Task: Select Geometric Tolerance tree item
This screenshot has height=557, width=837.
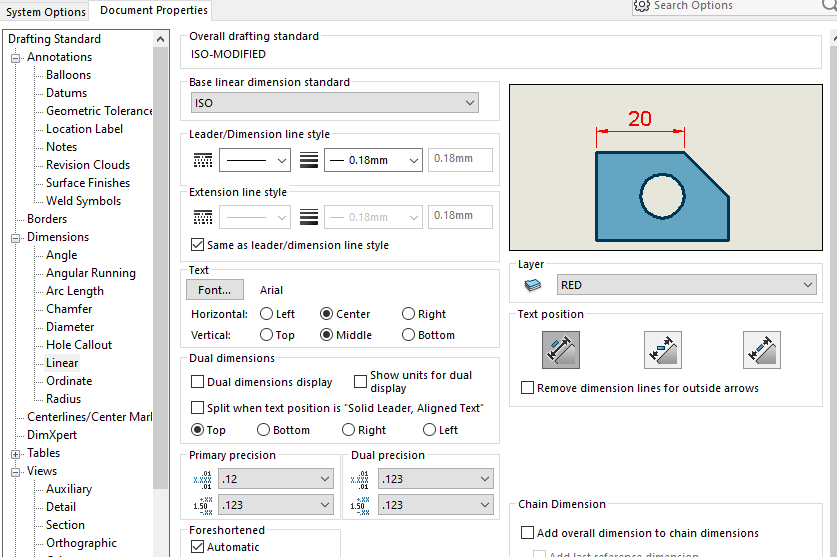Action: click(x=99, y=111)
